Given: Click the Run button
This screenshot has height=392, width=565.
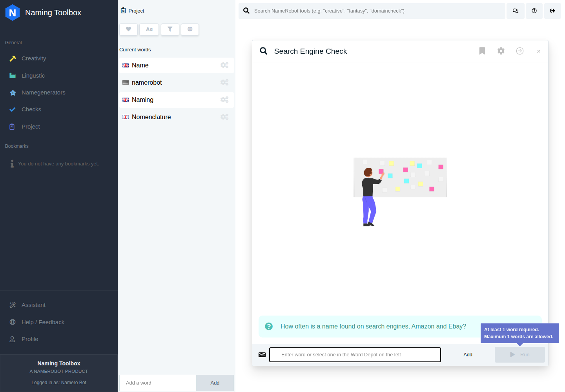Looking at the screenshot, I should [520, 355].
